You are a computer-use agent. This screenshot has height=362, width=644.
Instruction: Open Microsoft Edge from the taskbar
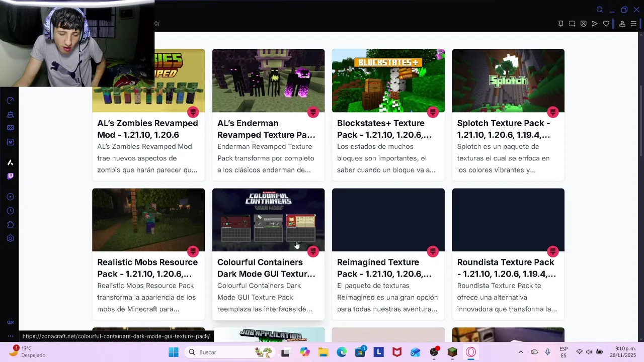342,352
